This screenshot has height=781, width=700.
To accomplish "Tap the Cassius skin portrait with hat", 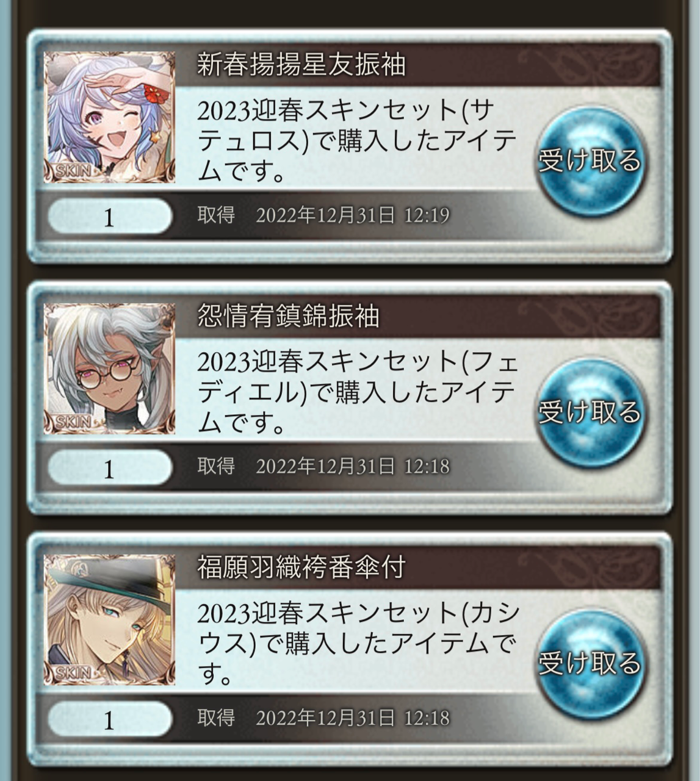I will pyautogui.click(x=109, y=620).
